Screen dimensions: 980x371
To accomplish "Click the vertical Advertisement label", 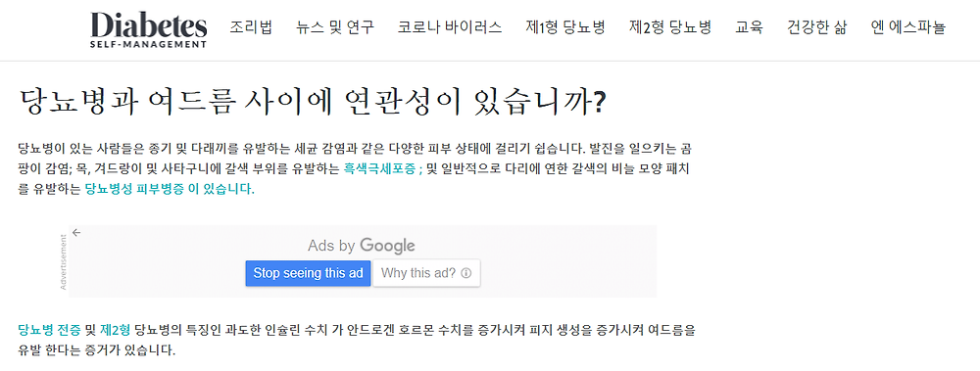I will (x=63, y=261).
